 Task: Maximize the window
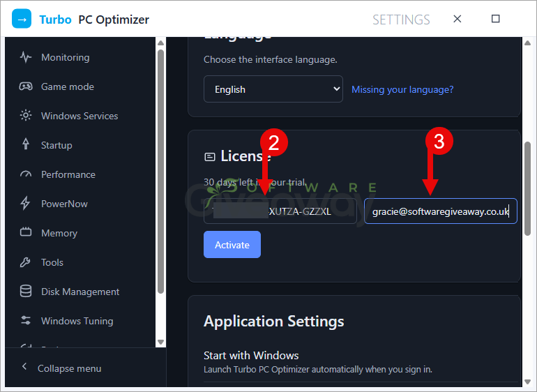click(x=496, y=19)
